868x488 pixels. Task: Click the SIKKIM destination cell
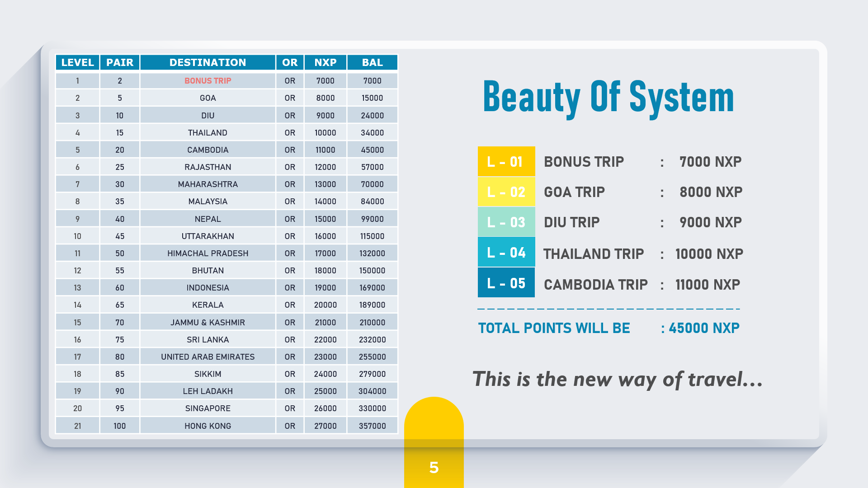(x=208, y=374)
